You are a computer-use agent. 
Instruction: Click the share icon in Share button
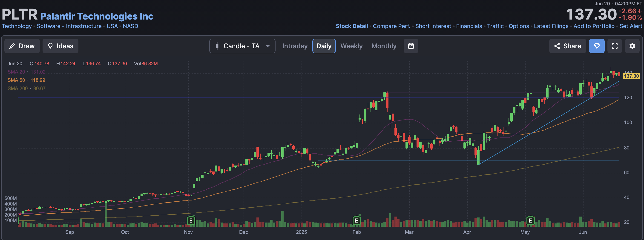pos(557,46)
